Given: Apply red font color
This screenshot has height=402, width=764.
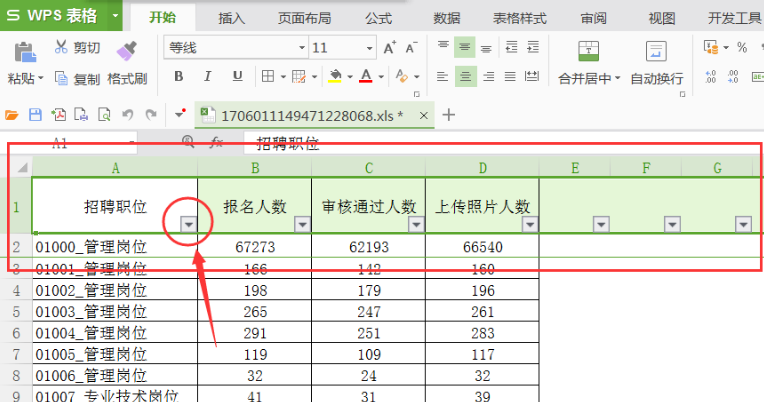Looking at the screenshot, I should click(x=366, y=77).
